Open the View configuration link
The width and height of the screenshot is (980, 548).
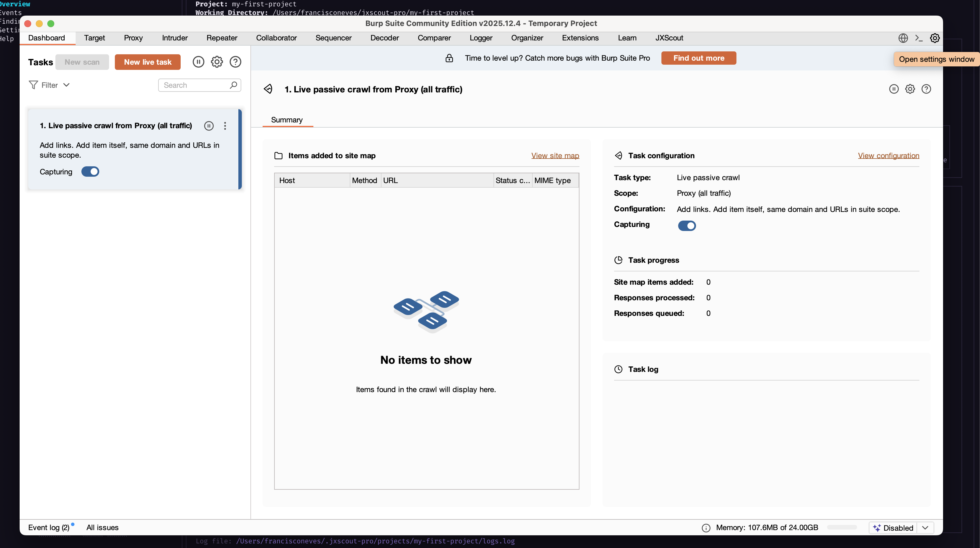coord(888,156)
